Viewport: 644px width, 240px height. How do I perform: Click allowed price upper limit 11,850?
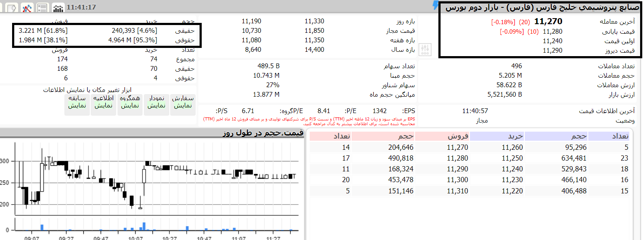[x=314, y=31]
